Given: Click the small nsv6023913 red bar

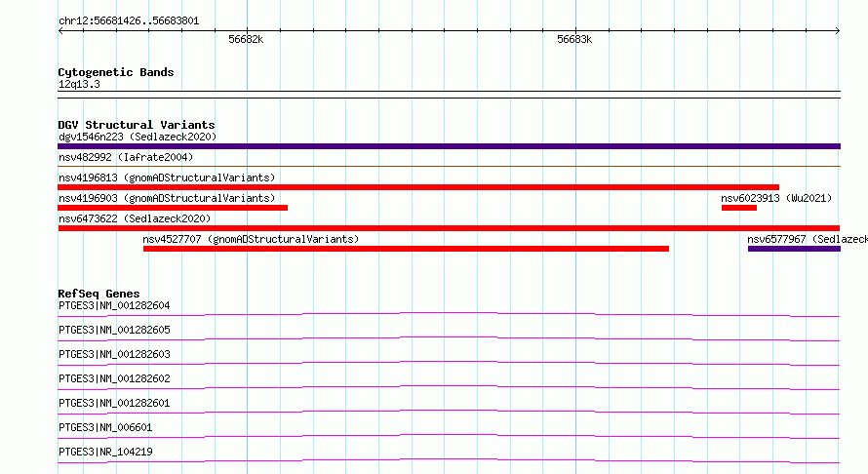Looking at the screenshot, I should (x=739, y=208).
